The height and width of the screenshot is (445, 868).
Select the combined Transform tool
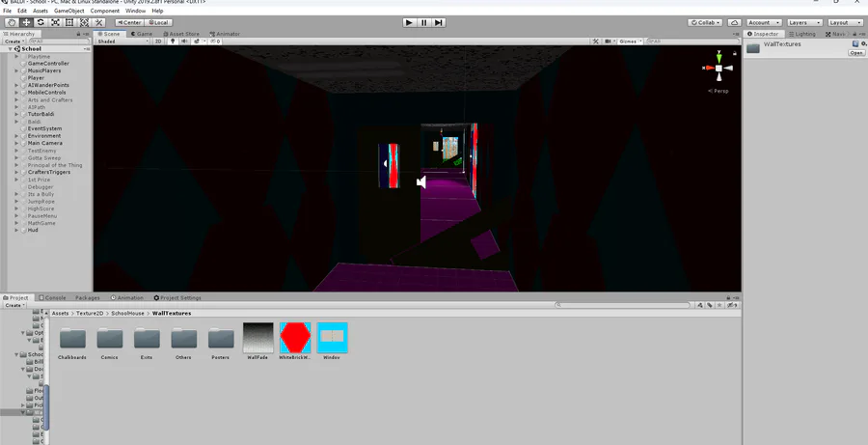[x=84, y=23]
